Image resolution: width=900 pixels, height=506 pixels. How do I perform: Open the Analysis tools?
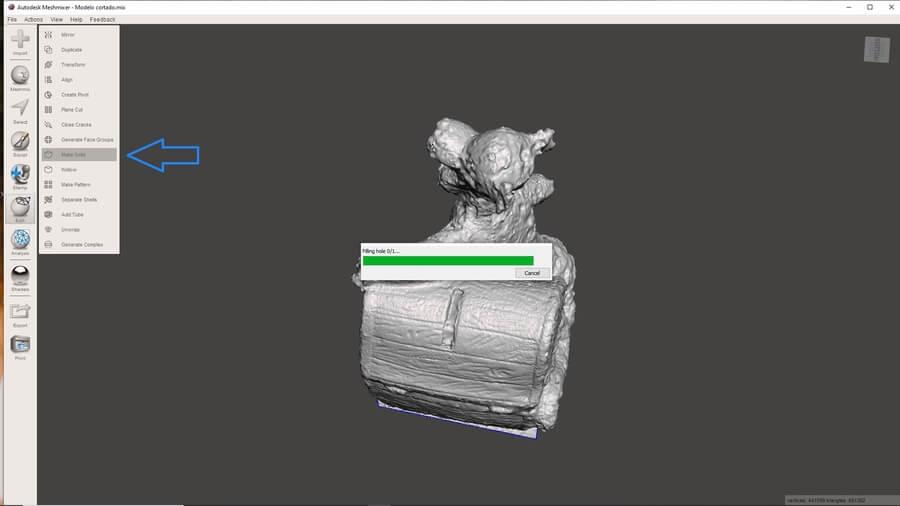[x=20, y=242]
